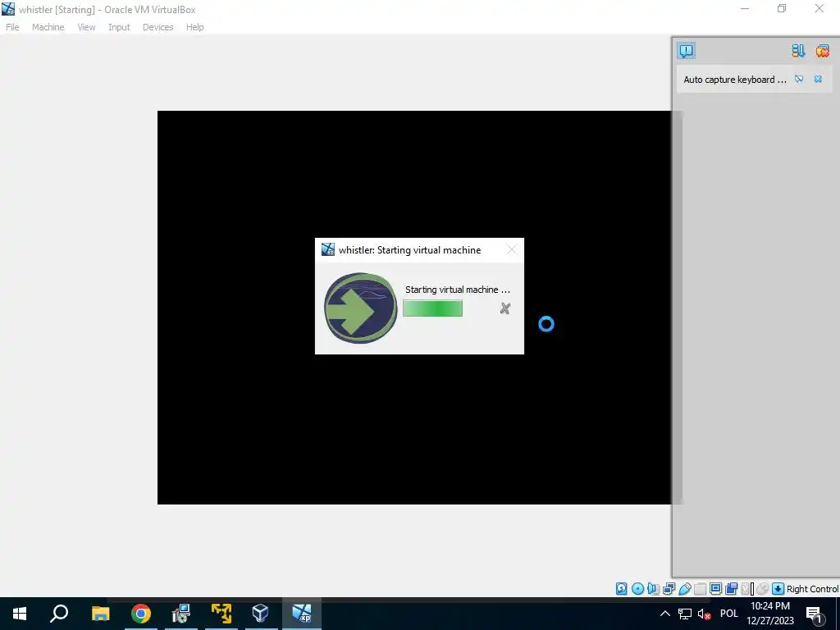Open the taskbar clock showing 10:24 PM
Image resolution: width=840 pixels, height=630 pixels.
769,614
